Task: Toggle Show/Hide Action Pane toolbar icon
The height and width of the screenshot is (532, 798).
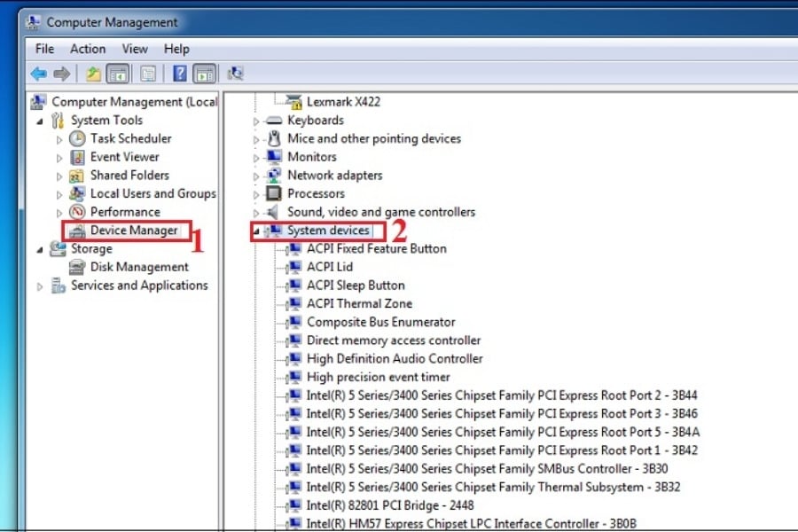Action: [x=204, y=74]
